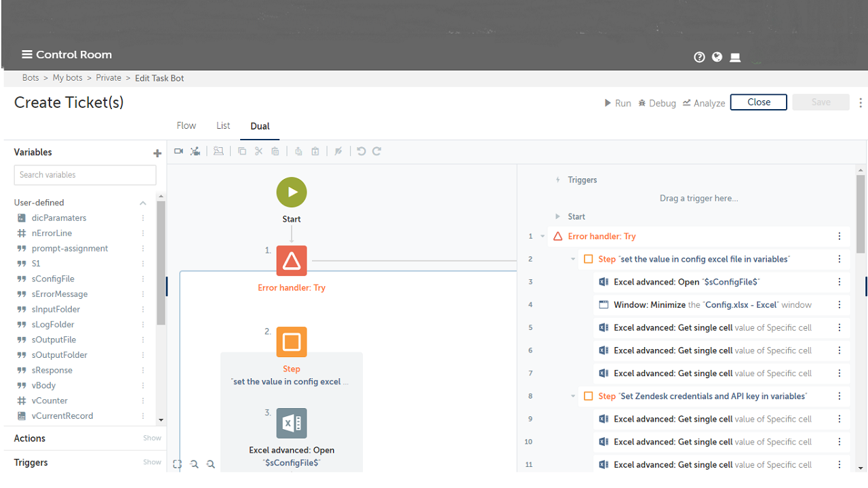This screenshot has height=488, width=868.
Task: Add a new variable with plus icon
Action: tap(157, 153)
